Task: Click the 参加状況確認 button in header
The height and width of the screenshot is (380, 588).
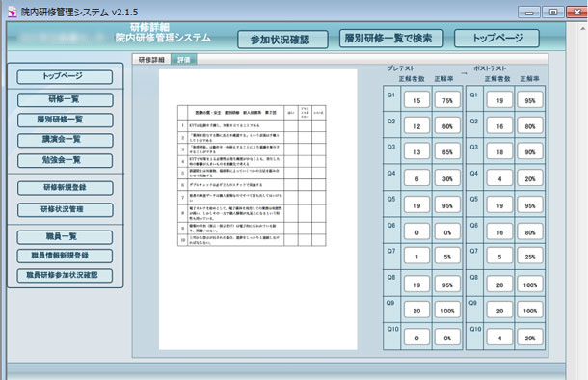Action: pos(282,40)
